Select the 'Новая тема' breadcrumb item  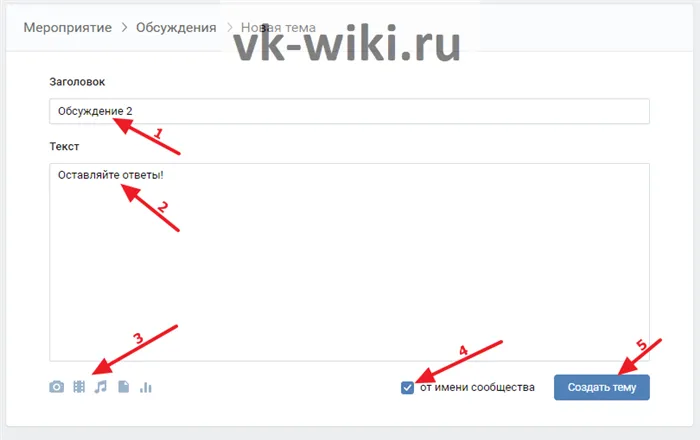click(278, 28)
